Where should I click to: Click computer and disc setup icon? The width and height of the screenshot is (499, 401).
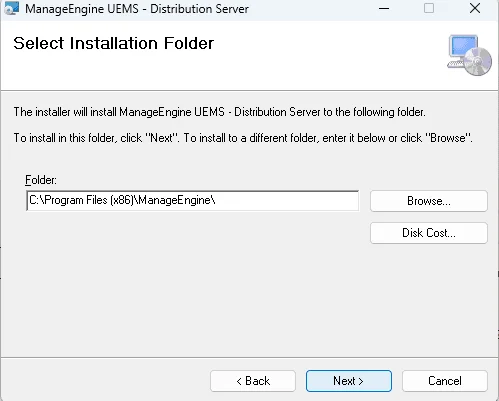pos(469,55)
